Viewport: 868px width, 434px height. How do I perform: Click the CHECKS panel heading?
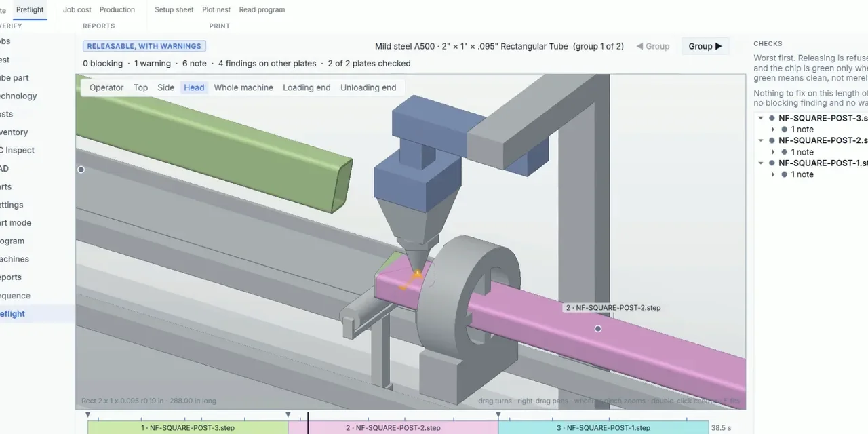(768, 43)
